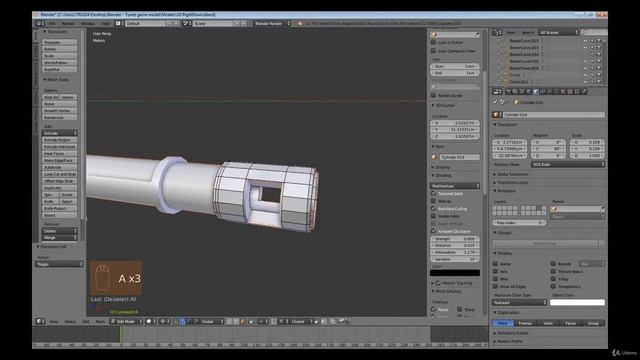
Task: Open the Render menu
Action: click(68, 24)
